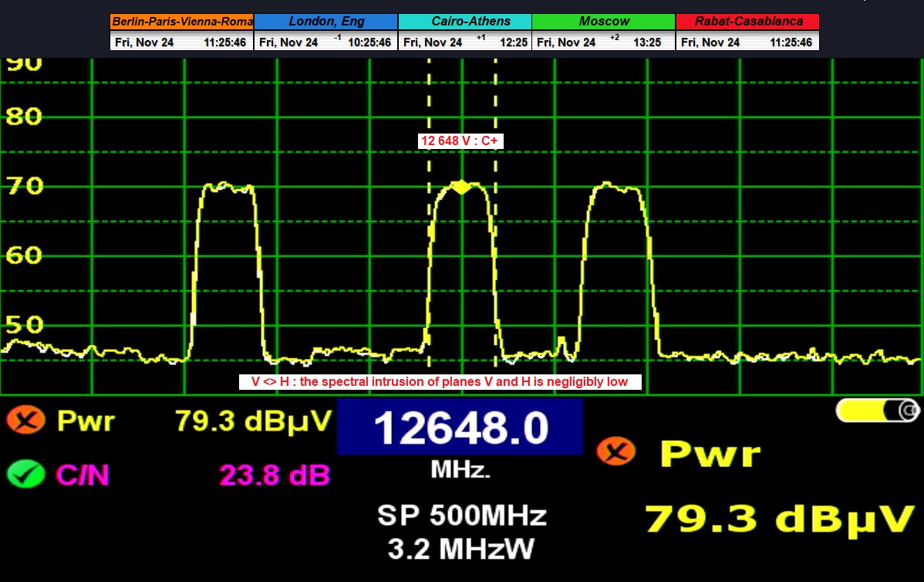The width and height of the screenshot is (924, 582).
Task: Select the London, Eng clock header
Action: pyautogui.click(x=325, y=22)
